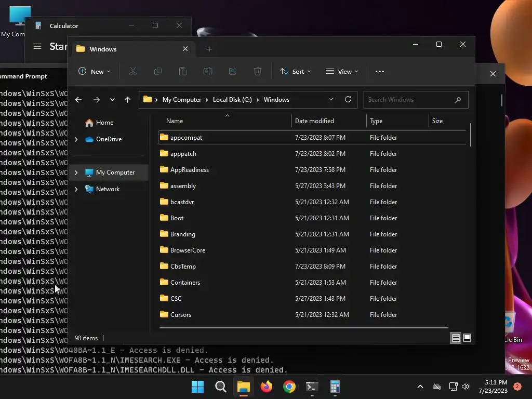Click the Copy icon in Explorer toolbar
Screen dimensions: 532x399
pos(158,71)
